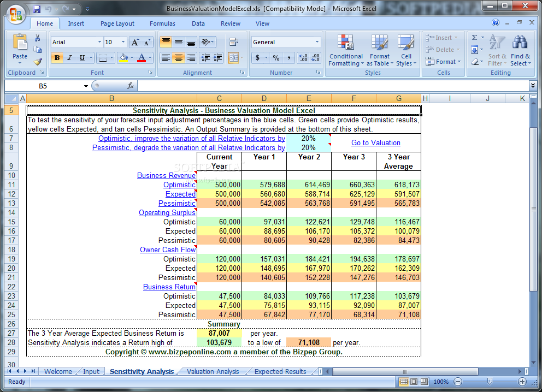This screenshot has height=392, width=542.
Task: Click the Wrap Text icon
Action: coord(234,42)
